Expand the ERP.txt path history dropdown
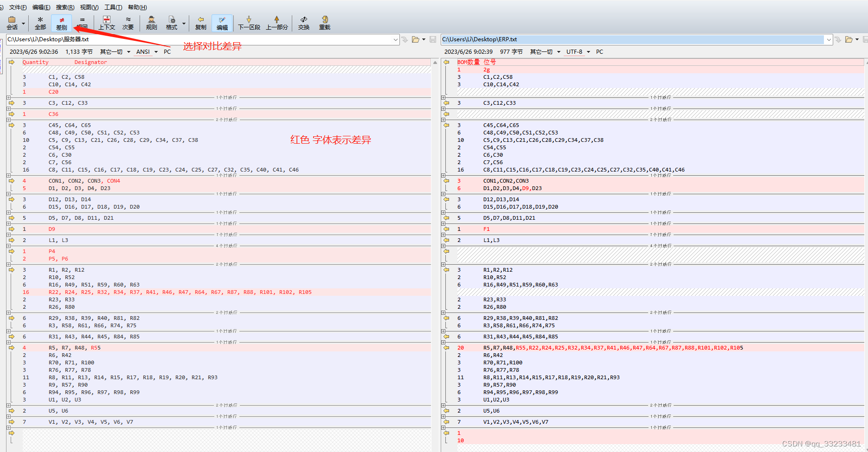Screen dimensions: 868x452 [829, 39]
